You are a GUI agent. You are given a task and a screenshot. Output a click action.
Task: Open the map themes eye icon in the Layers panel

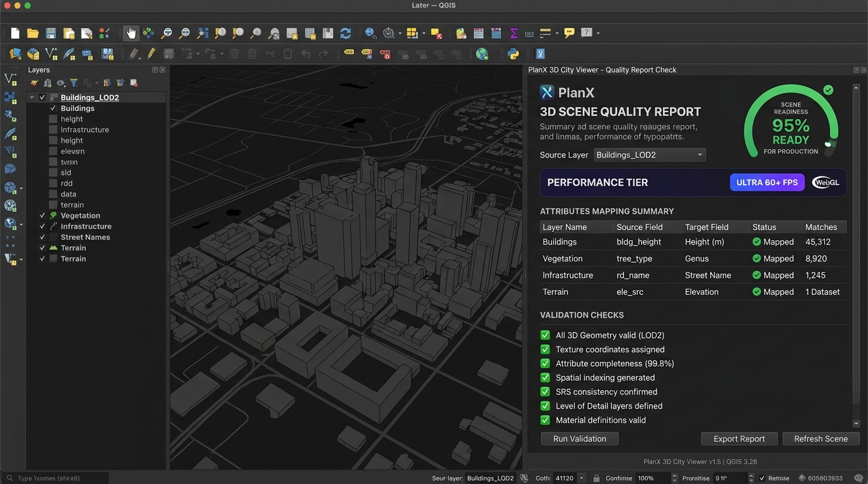(x=61, y=83)
